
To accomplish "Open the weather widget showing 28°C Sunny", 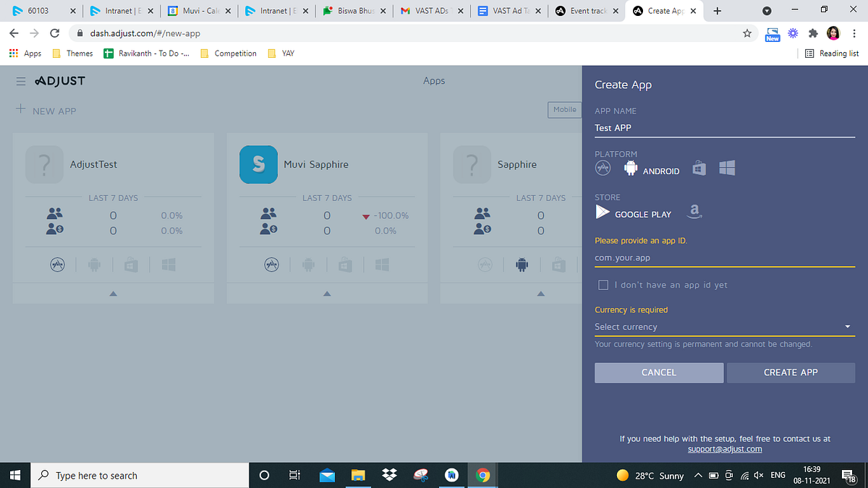I will point(650,475).
